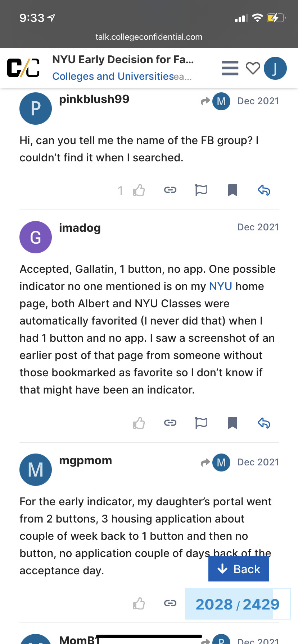Screen dimensions: 298x644
Task: Bookmark imadog's Gallatin post
Action: click(x=232, y=423)
